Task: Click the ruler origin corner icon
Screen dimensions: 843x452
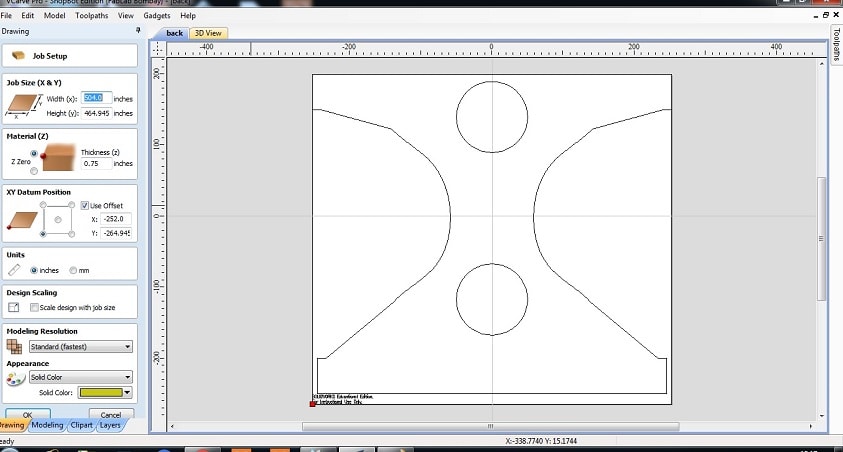Action: click(x=158, y=49)
